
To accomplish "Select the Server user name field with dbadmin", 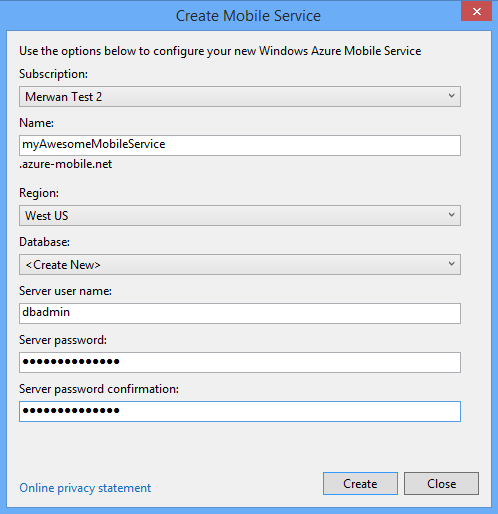I will [240, 313].
